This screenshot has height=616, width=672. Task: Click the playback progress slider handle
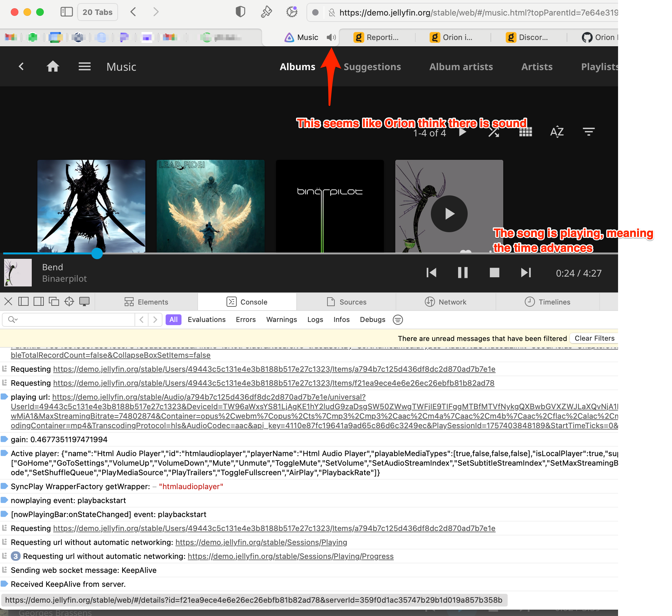point(97,254)
